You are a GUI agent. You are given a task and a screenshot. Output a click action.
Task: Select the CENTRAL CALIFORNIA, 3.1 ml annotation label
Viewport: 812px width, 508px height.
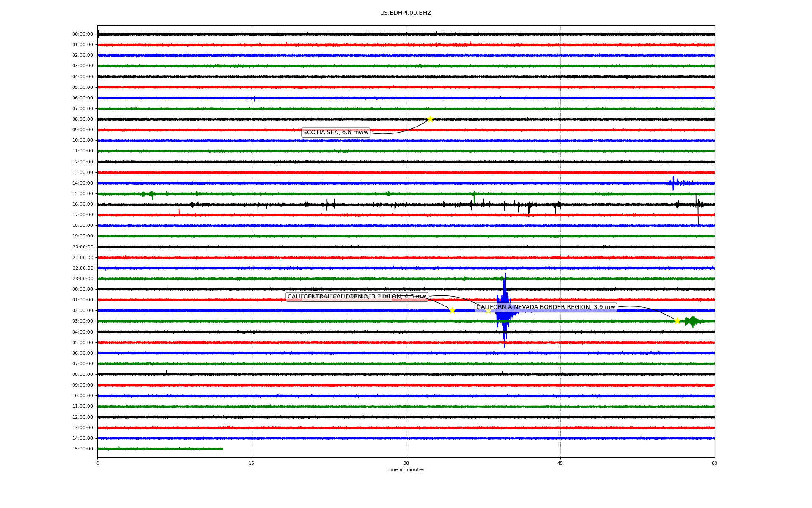click(x=347, y=297)
